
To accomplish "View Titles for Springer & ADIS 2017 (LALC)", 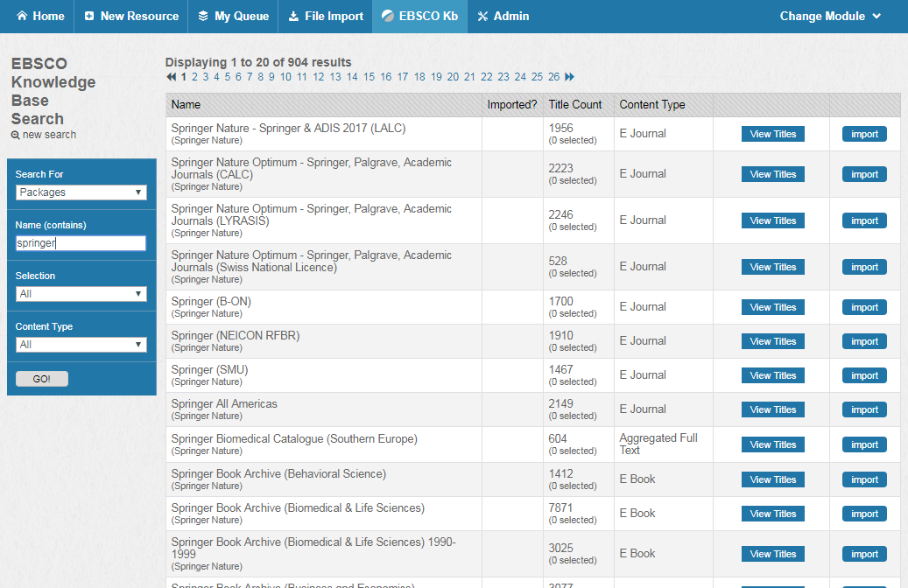I will point(772,134).
